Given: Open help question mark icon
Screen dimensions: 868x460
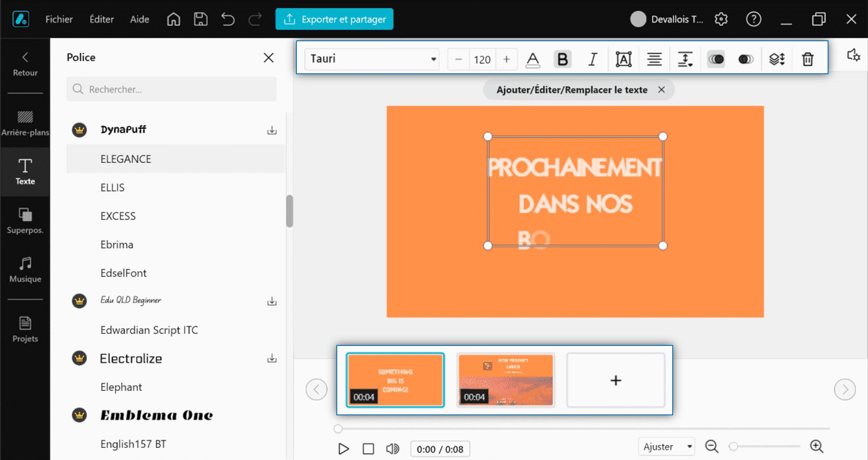Looking at the screenshot, I should point(753,19).
